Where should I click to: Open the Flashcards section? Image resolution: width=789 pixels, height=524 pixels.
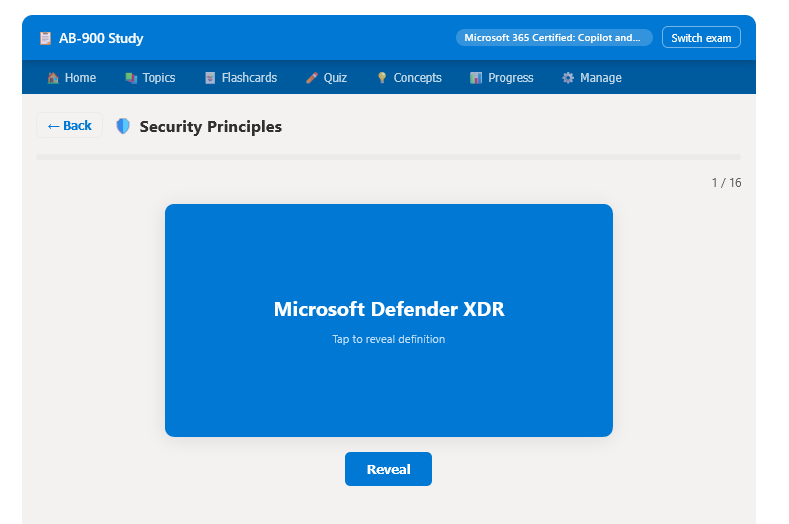click(242, 78)
